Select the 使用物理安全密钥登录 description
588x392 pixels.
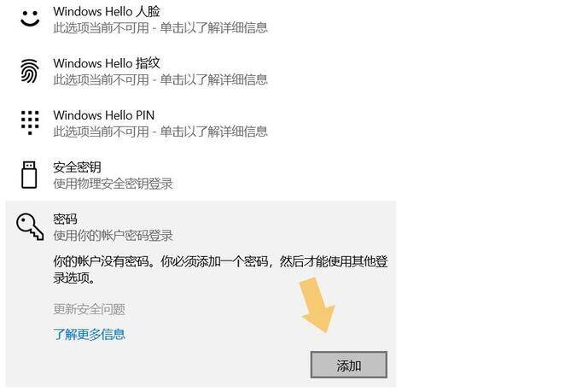(x=113, y=184)
